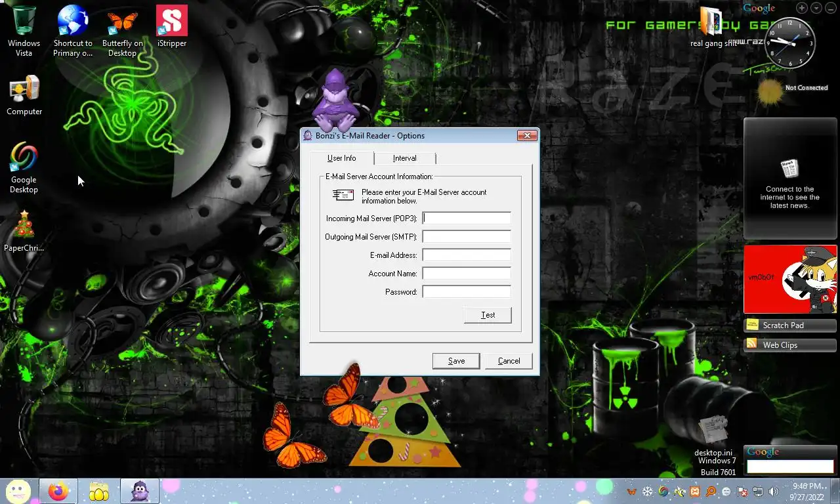Click the Password field
The height and width of the screenshot is (504, 840).
(x=467, y=291)
